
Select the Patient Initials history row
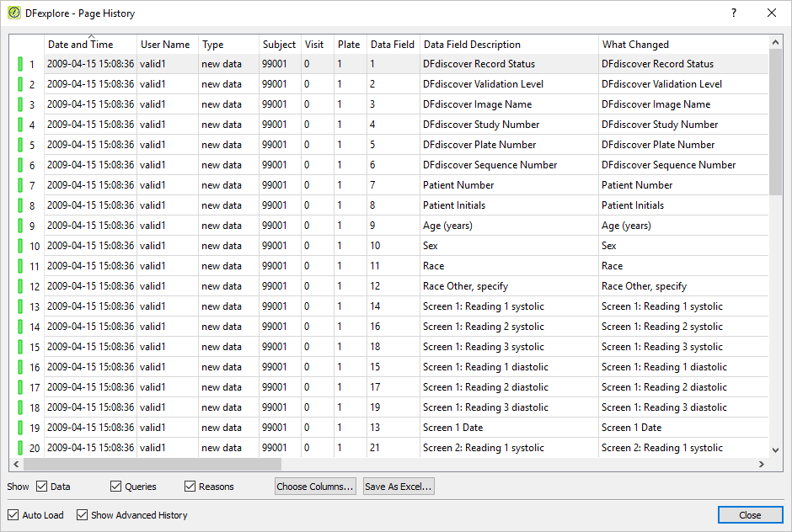[389, 205]
